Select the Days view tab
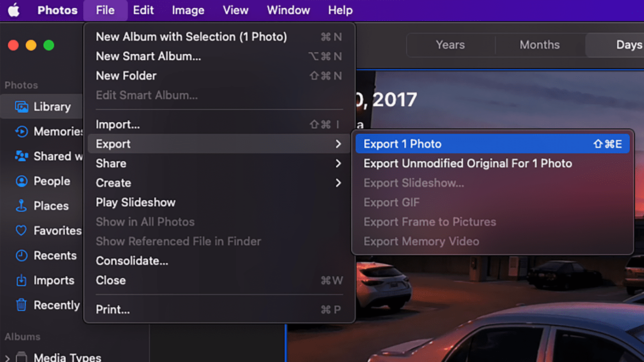 click(x=628, y=45)
